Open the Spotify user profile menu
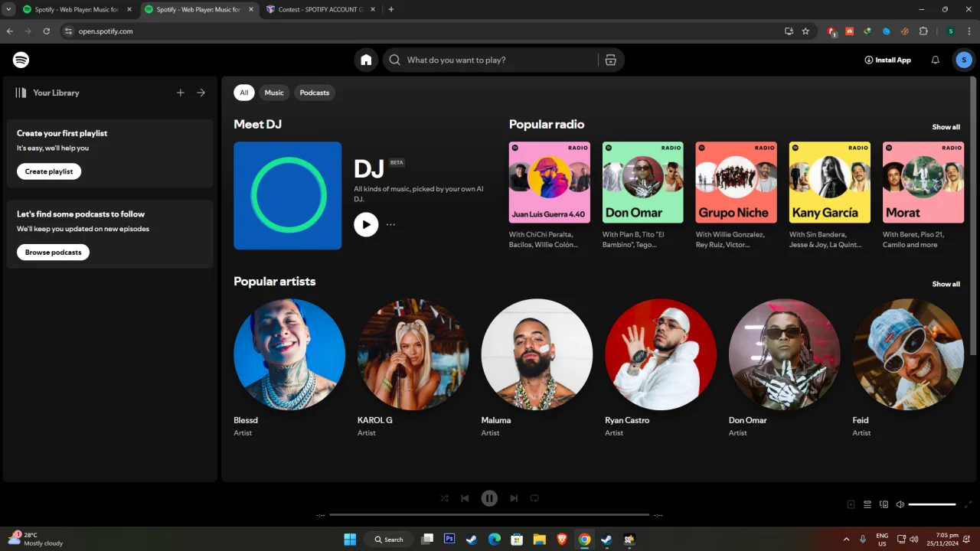The height and width of the screenshot is (551, 980). point(963,60)
